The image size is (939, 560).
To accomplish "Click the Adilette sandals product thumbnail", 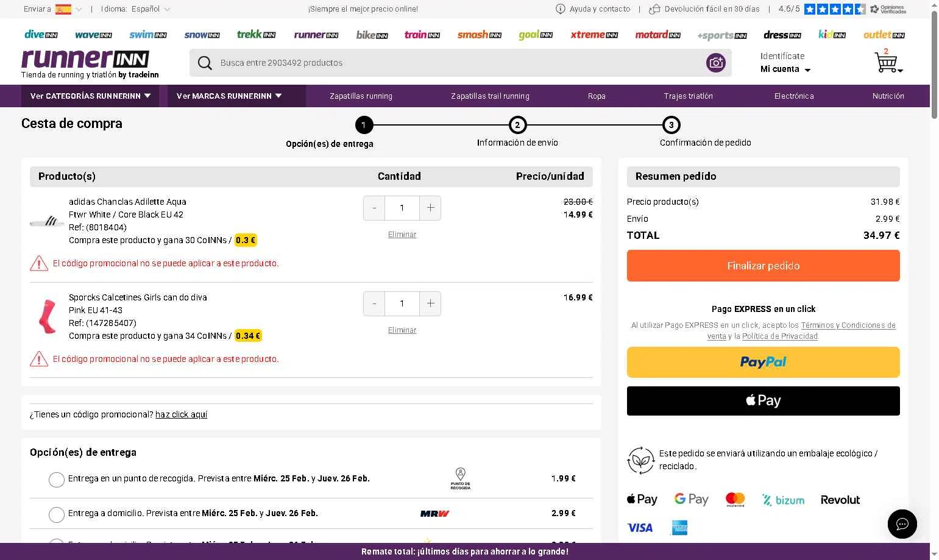I will 47,221.
